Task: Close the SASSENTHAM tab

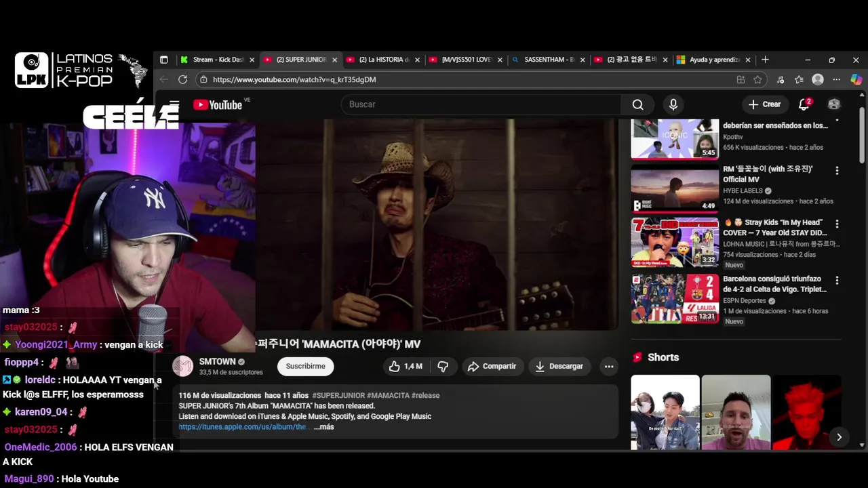Action: click(583, 60)
